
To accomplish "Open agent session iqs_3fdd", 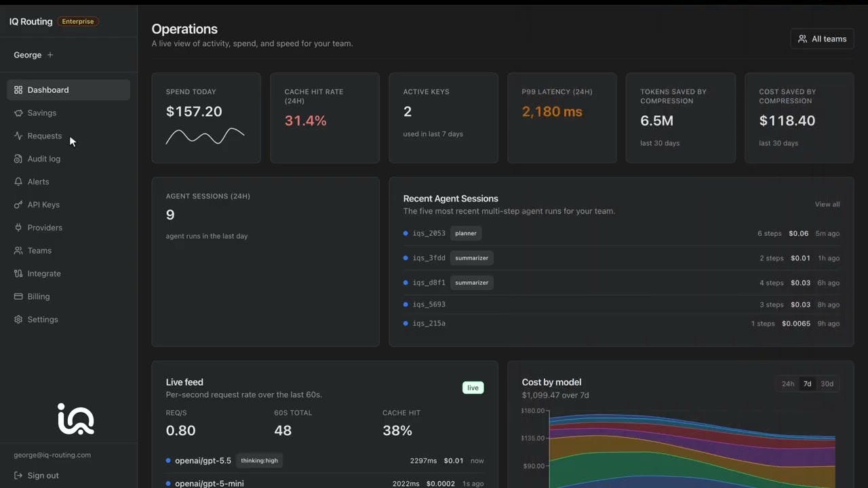I will [621, 258].
